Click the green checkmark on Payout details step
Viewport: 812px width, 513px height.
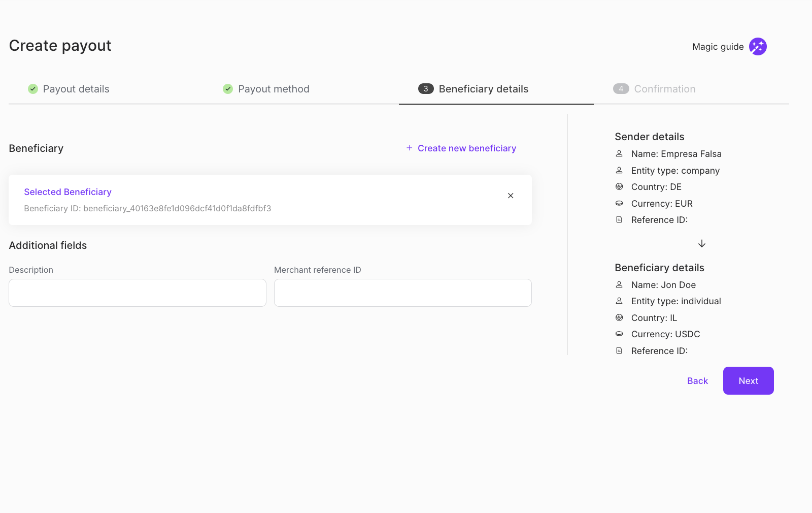click(32, 88)
